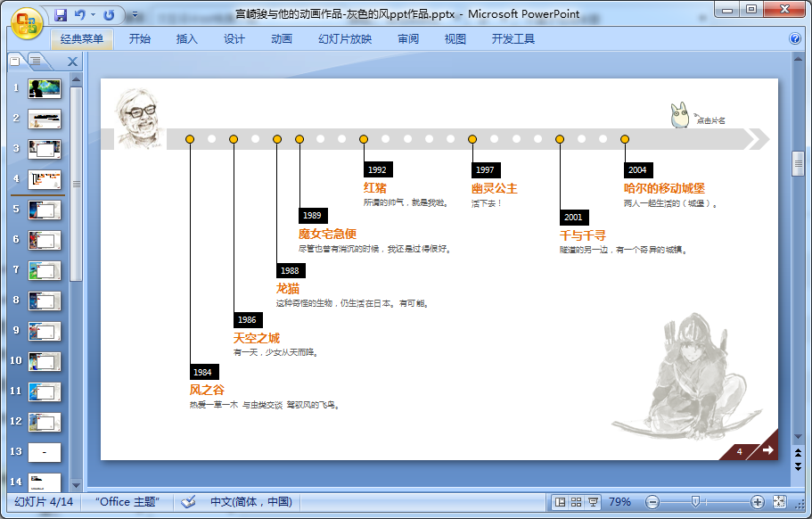Select the 2001 year label box

tap(574, 217)
